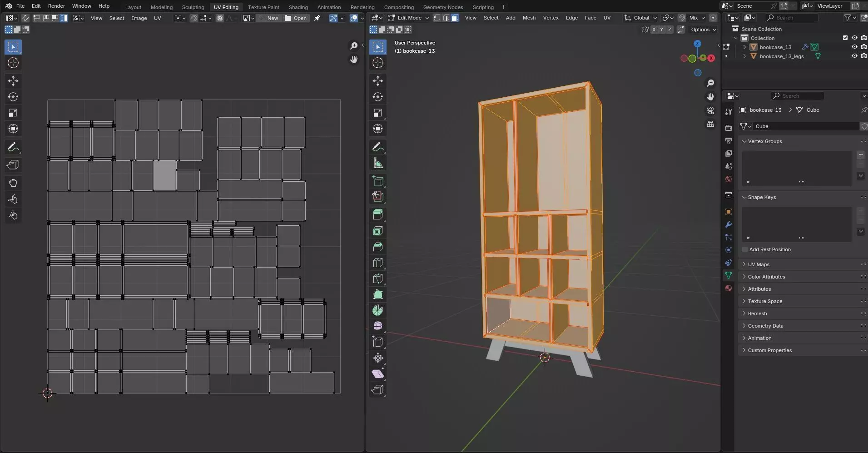Viewport: 868px width, 453px height.
Task: Hide bookcase_13 in viewport via eye icon
Action: pyautogui.click(x=854, y=47)
